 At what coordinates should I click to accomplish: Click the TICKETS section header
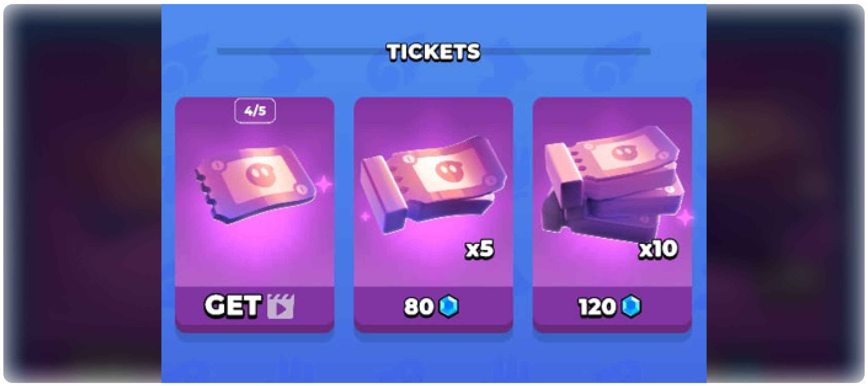coord(433,52)
